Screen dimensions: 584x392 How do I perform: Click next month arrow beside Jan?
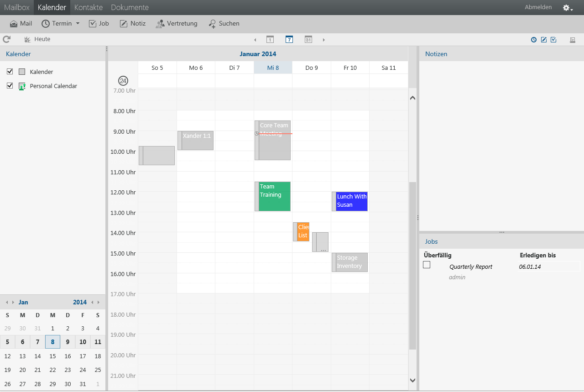coord(13,302)
